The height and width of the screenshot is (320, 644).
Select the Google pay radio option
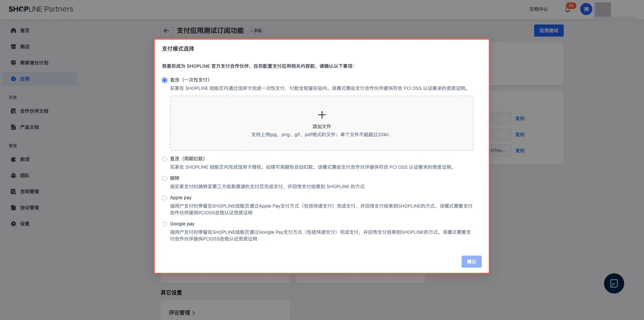pyautogui.click(x=165, y=224)
